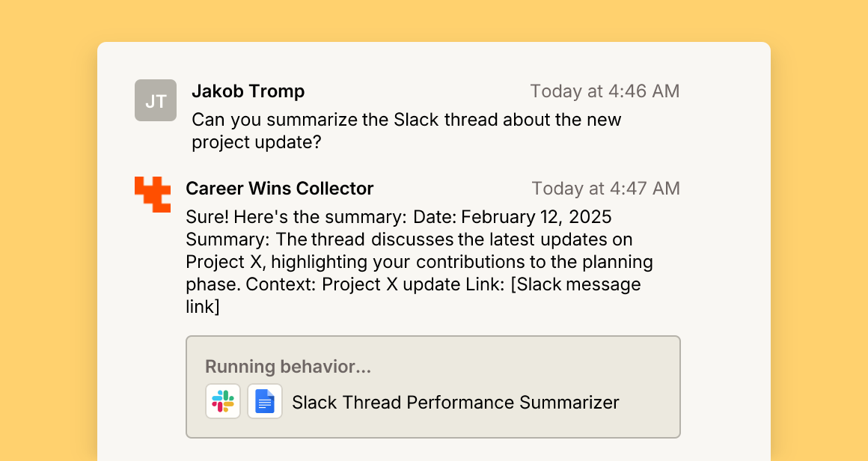Click the Project X summary paragraph

tap(420, 261)
